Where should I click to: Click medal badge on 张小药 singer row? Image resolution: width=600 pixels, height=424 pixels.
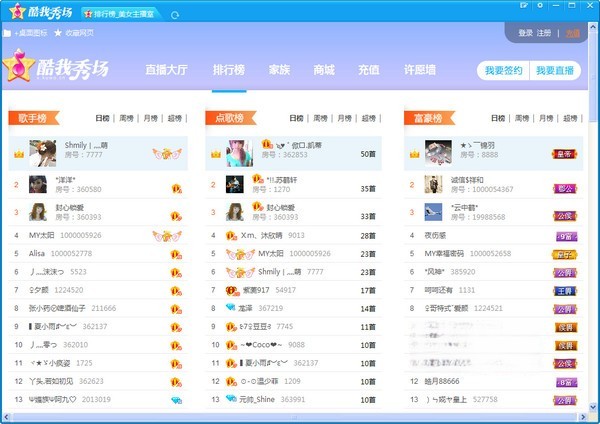pyautogui.click(x=176, y=309)
